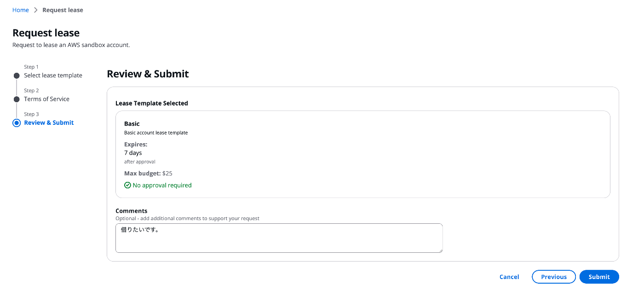Click the Request lease page title
Image resolution: width=644 pixels, height=297 pixels.
46,33
